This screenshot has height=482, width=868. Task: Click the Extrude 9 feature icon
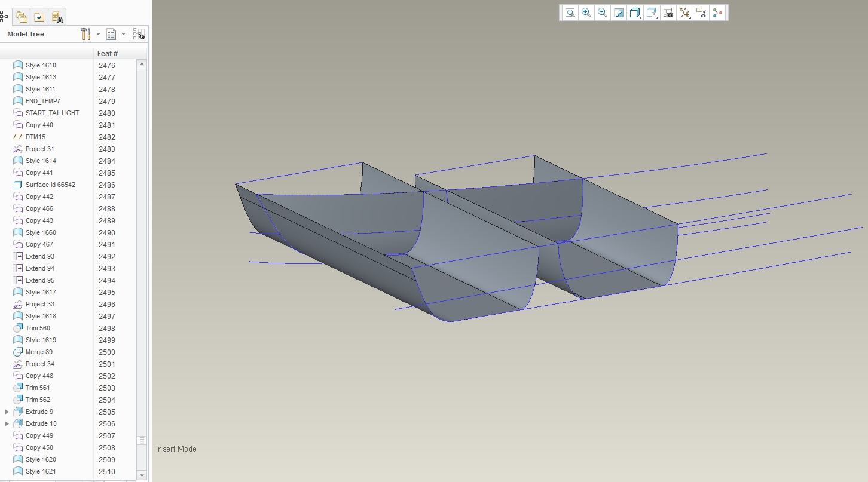18,412
